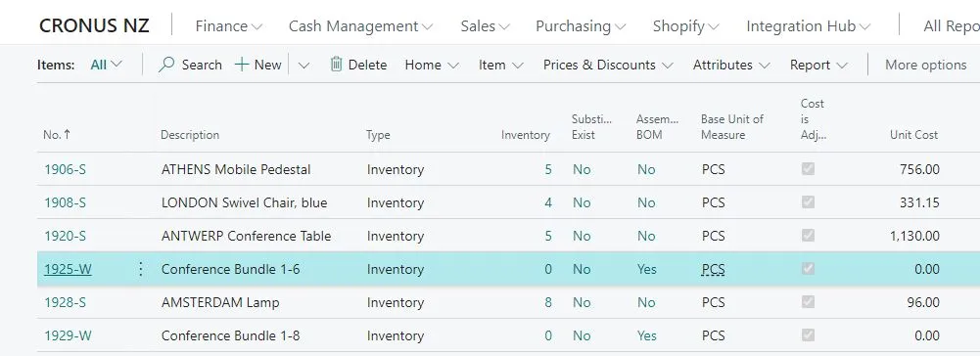Select Conference Bundle 1-6 description

[231, 269]
